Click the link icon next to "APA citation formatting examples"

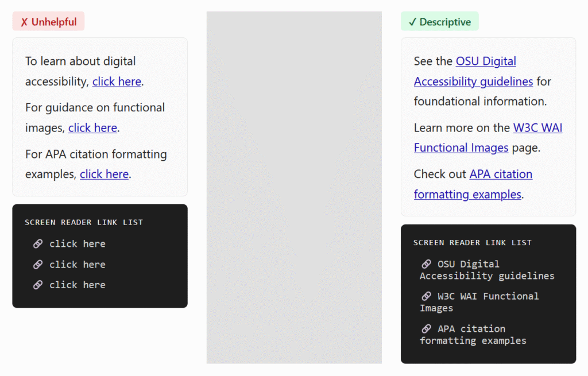coord(426,328)
